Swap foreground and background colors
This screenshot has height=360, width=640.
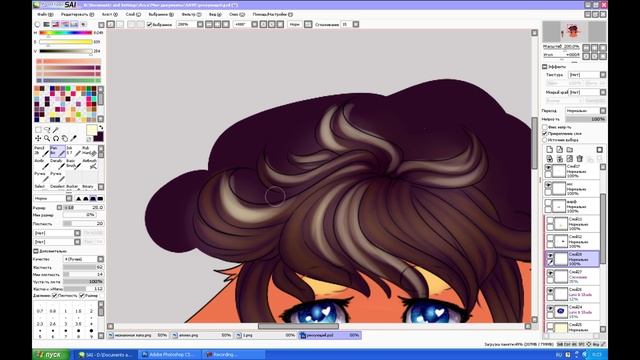(101, 128)
